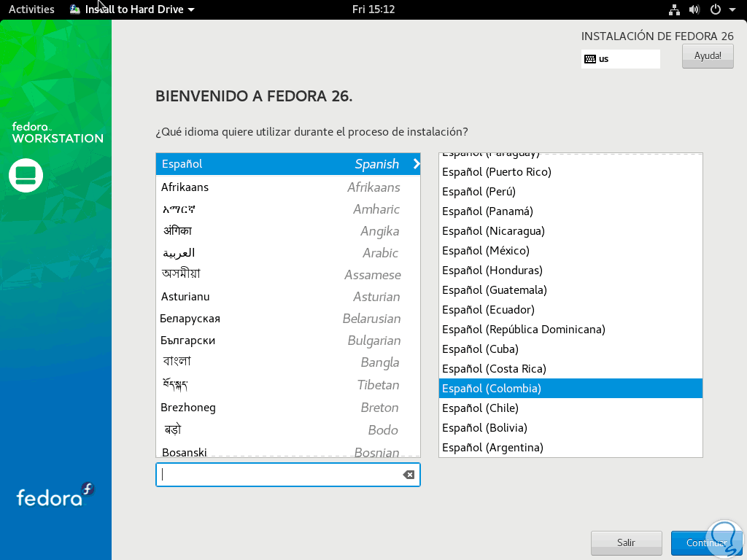Choose Español (Argentina) locale
This screenshot has height=560, width=747.
570,448
